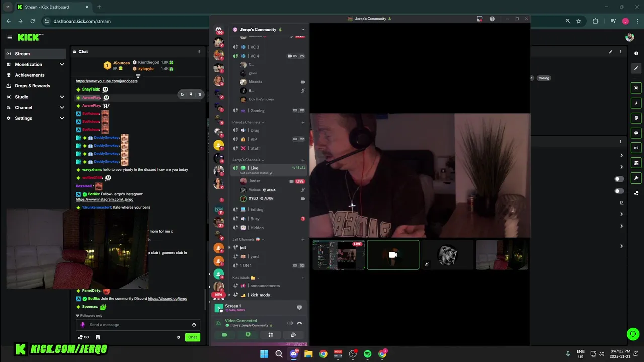
Task: Click the green Chat send button
Action: tap(192, 337)
